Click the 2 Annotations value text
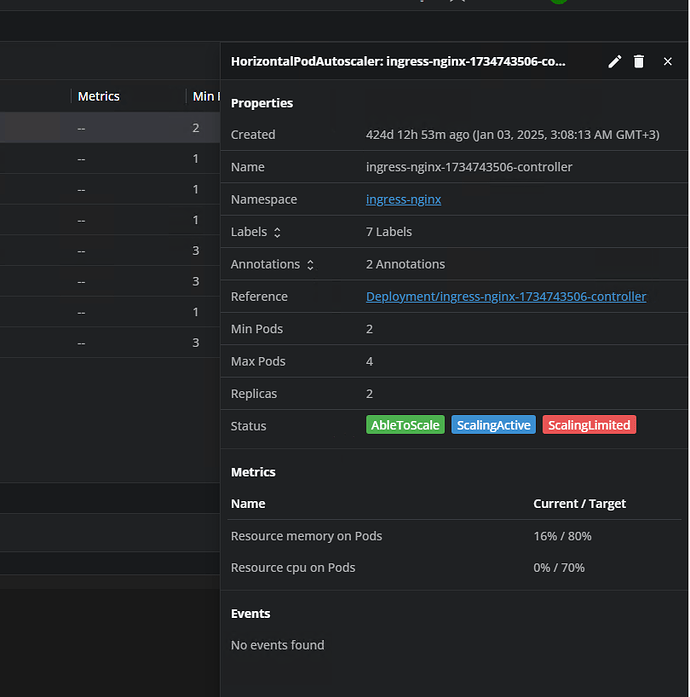Screen dimensions: 690x697 (x=405, y=264)
